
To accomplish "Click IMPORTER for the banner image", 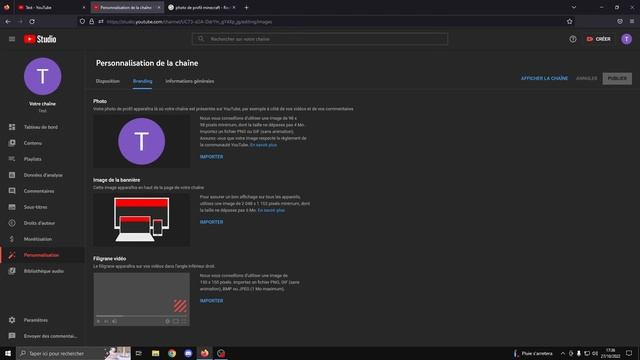I will tap(211, 222).
